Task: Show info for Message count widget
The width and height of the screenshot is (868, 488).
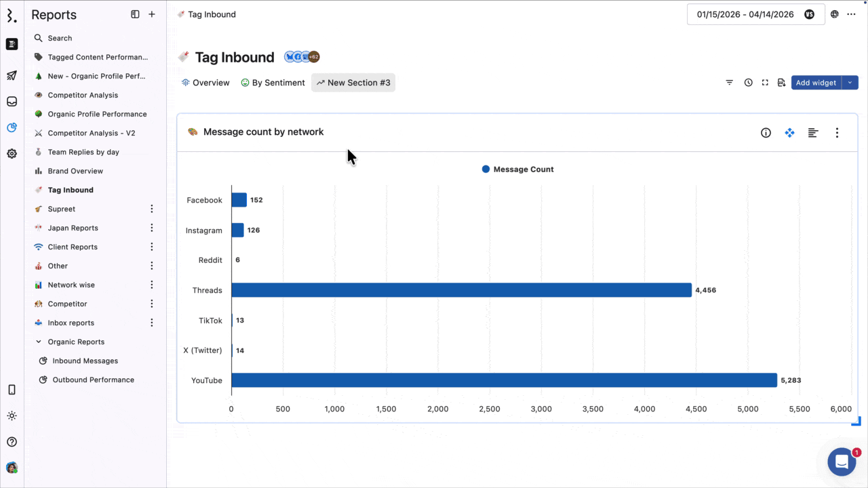Action: coord(766,133)
